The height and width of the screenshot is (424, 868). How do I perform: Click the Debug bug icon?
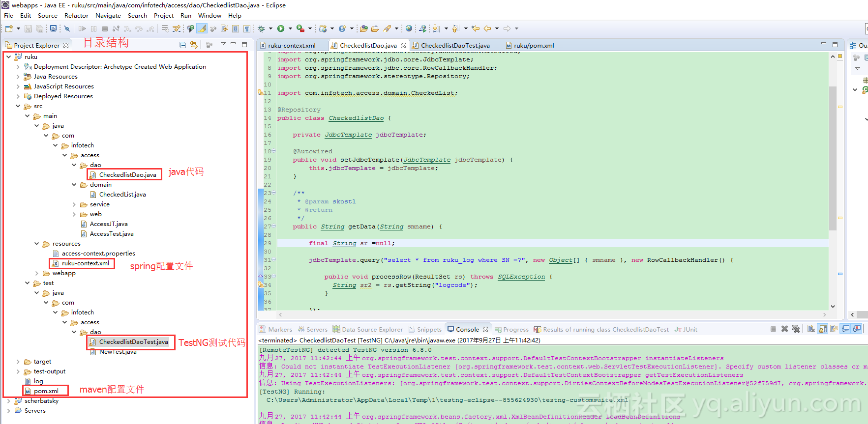[x=261, y=28]
